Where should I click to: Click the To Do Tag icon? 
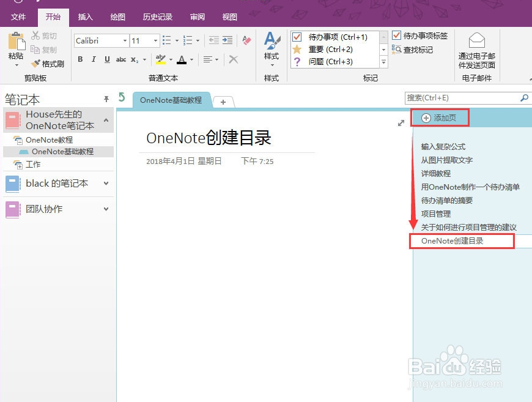[x=396, y=35]
